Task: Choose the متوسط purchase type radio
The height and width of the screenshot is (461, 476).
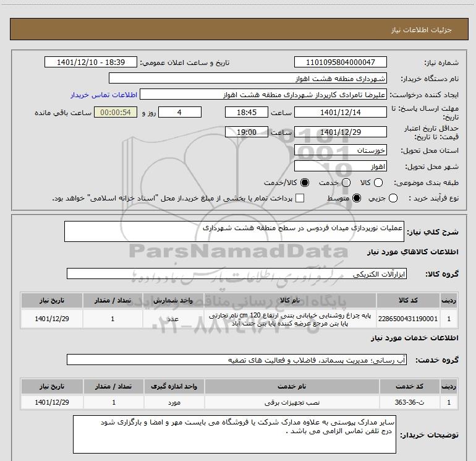Action: (x=357, y=199)
